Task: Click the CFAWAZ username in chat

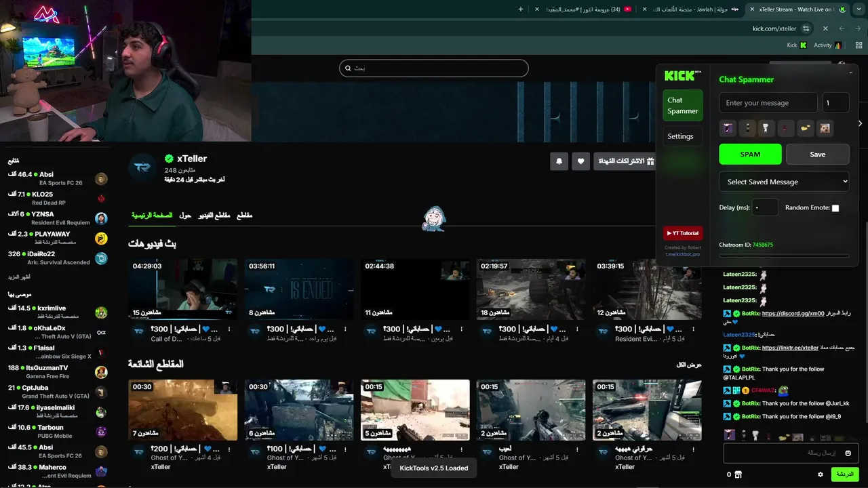Action: 763,390
